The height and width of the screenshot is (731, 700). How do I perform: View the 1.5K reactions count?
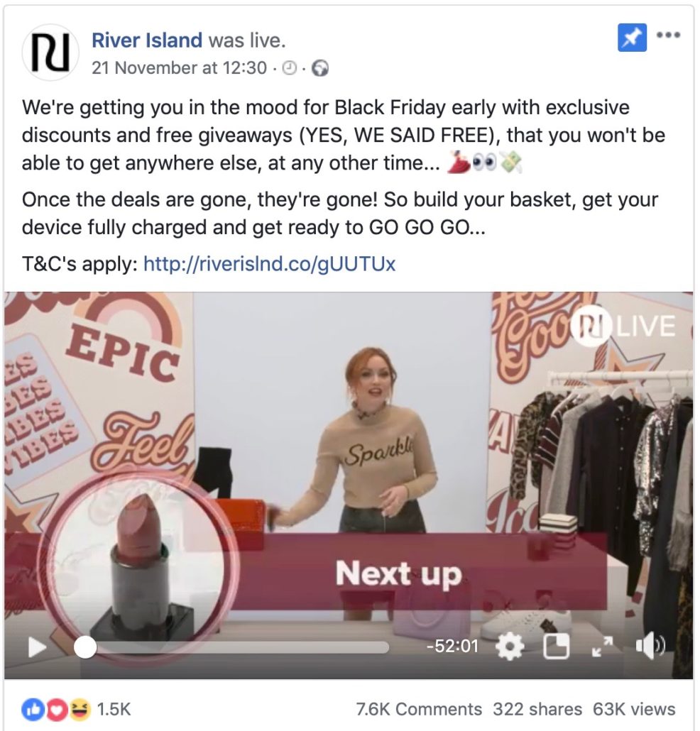(x=114, y=710)
